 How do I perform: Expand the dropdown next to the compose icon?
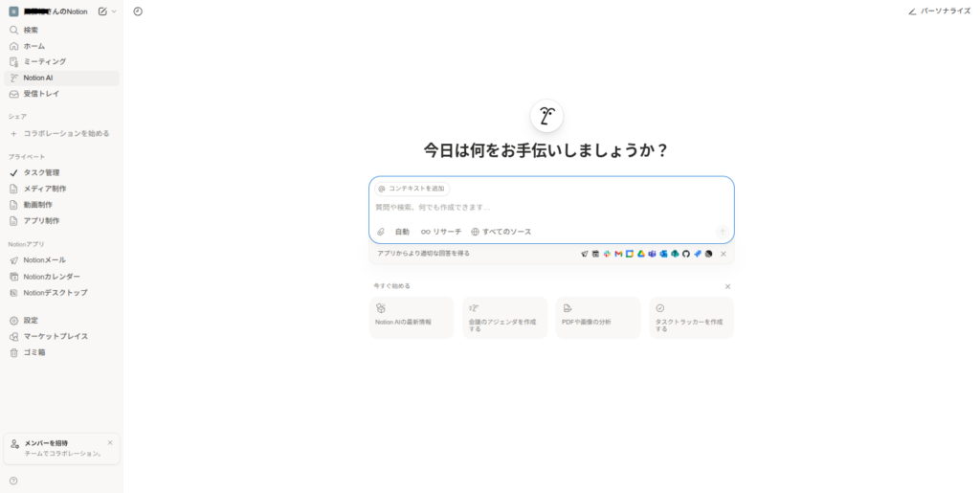click(x=114, y=11)
